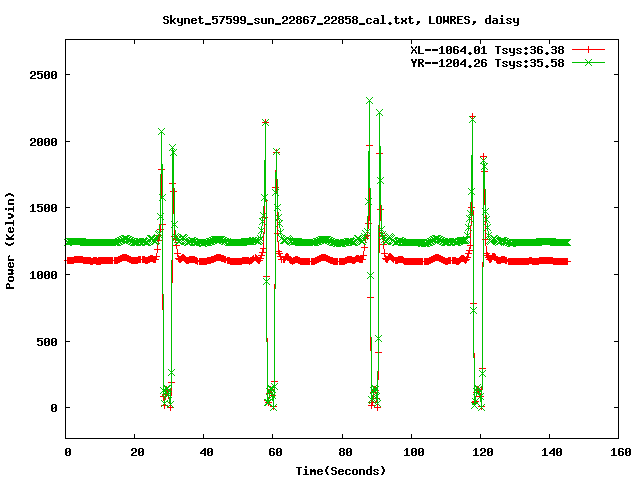
Task: Click the 20 x-axis tick label
Action: pyautogui.click(x=138, y=452)
